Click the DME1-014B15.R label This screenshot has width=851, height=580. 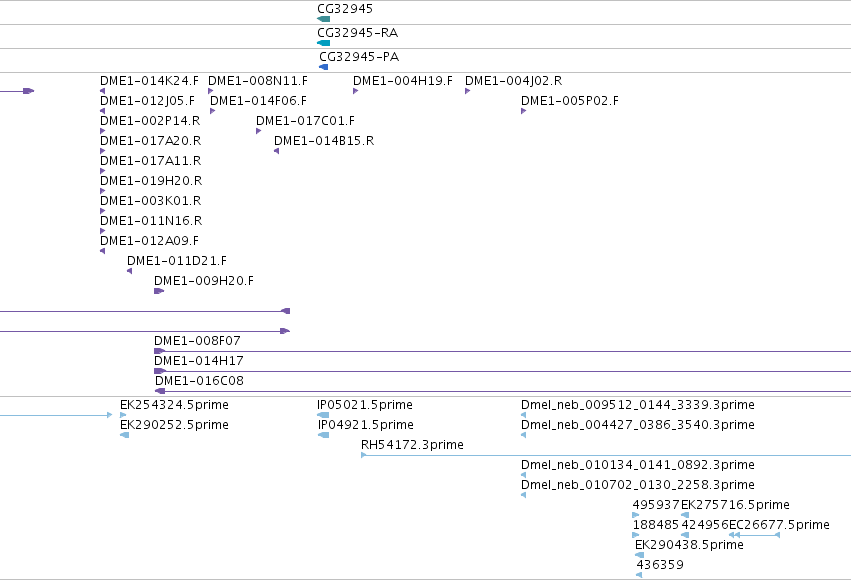(x=324, y=141)
